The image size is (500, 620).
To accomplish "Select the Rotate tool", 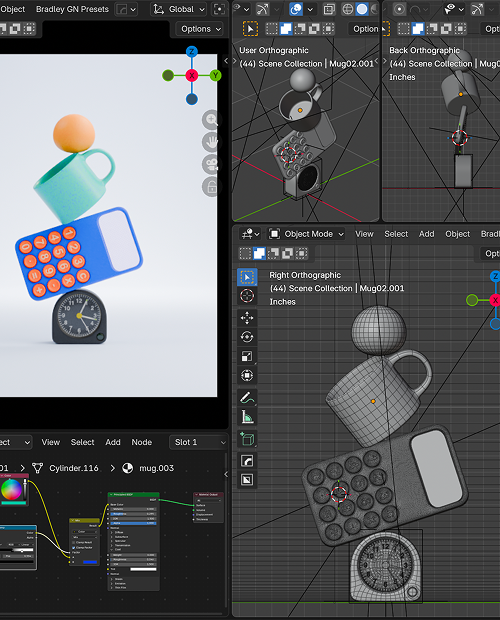I will [x=247, y=337].
